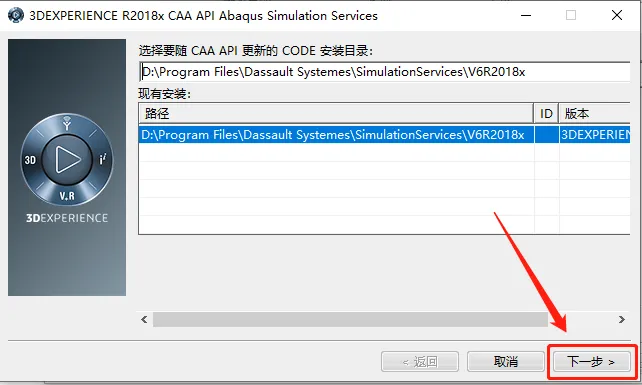The height and width of the screenshot is (385, 642).
Task: Click the 路径 column header
Action: pyautogui.click(x=336, y=113)
